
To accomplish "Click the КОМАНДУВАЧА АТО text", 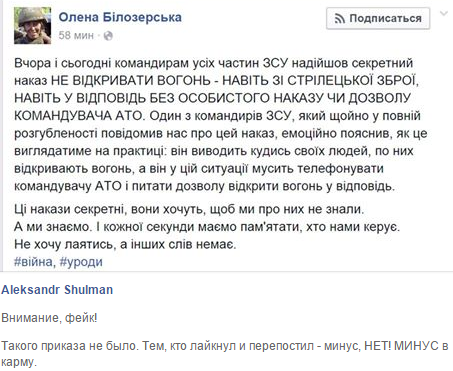I will 78,116.
